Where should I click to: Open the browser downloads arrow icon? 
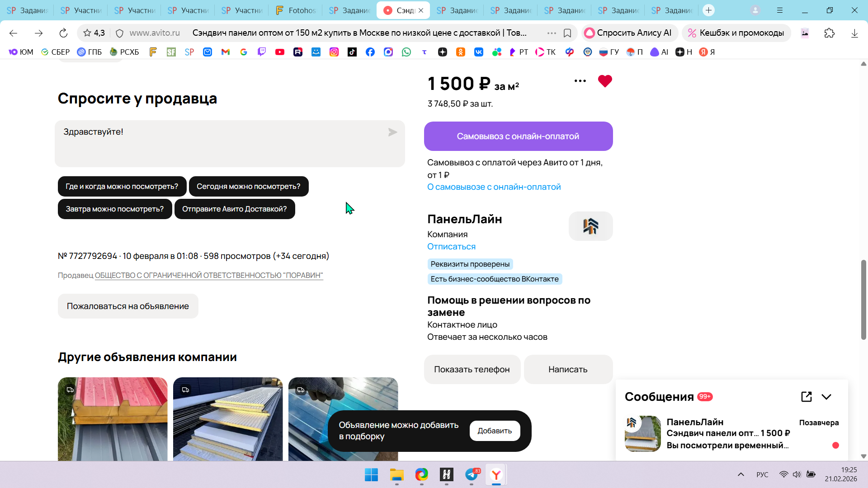[x=854, y=33]
